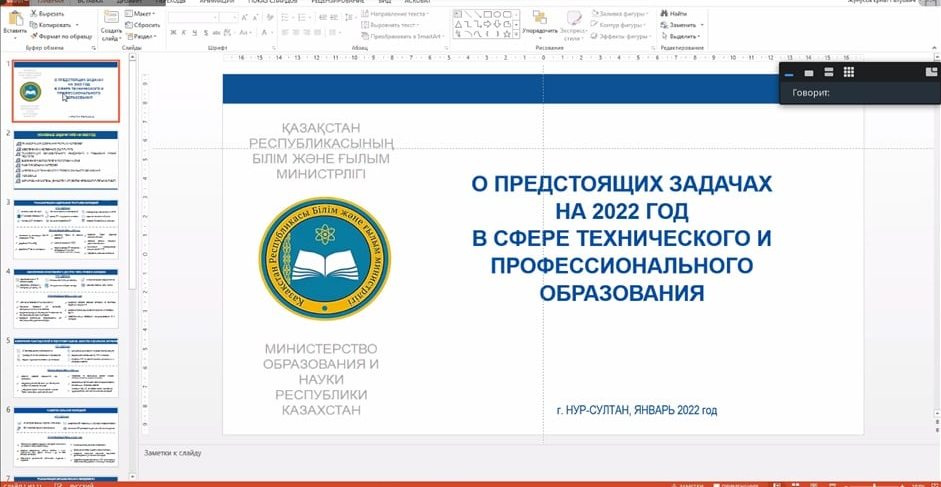941x487 pixels.
Task: Toggle strikethrough (abc) button
Action: tap(217, 32)
